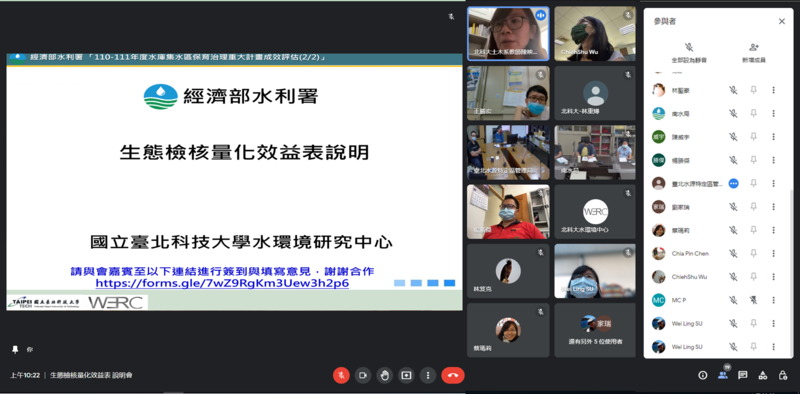Open more actions for 臺北水源特定區管
Viewport: 800px width, 394px height.
[773, 183]
